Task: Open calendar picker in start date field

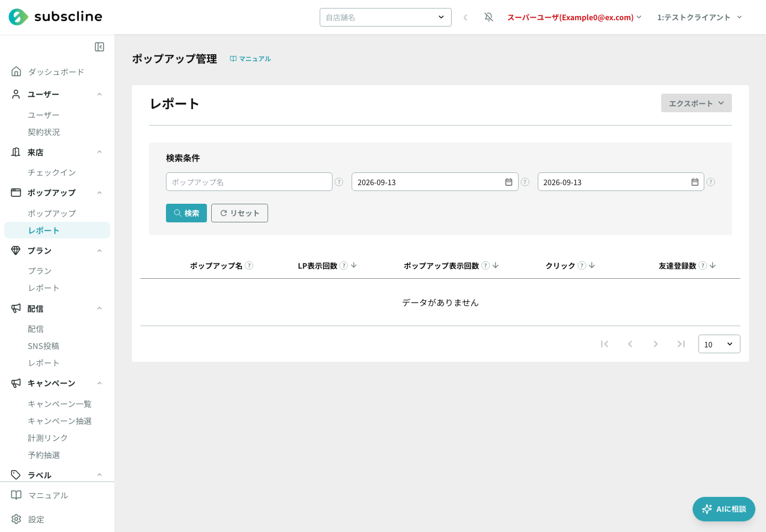Action: (x=509, y=182)
